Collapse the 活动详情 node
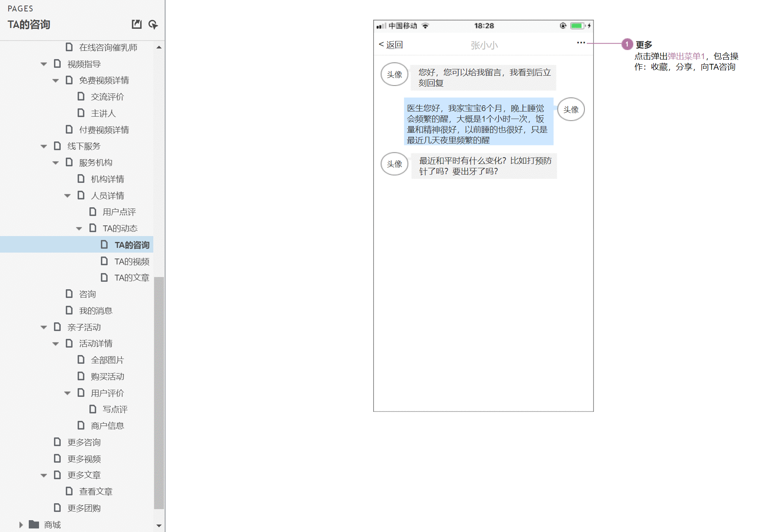 [56, 344]
